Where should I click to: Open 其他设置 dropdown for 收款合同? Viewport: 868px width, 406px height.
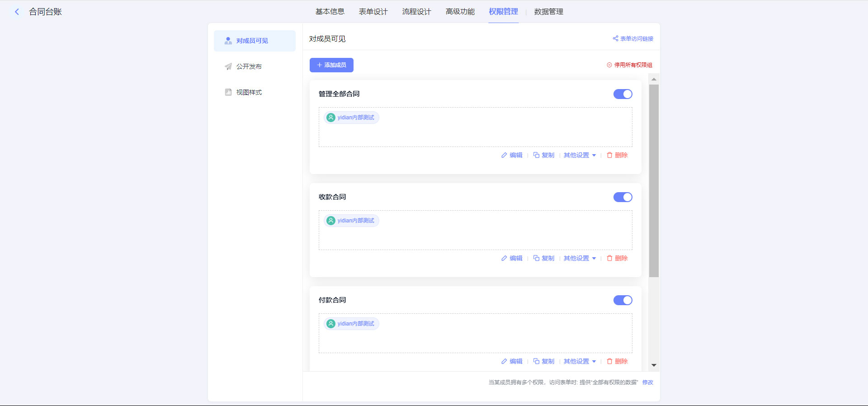[580, 258]
